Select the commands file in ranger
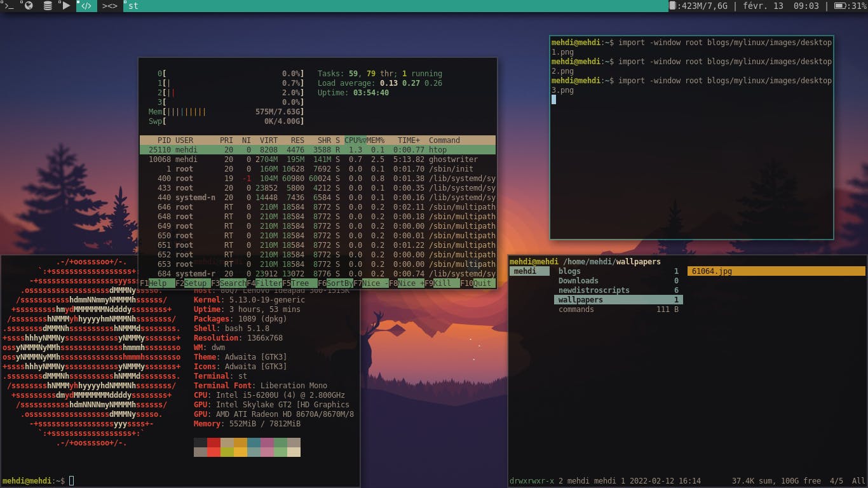This screenshot has height=488, width=868. [x=618, y=309]
